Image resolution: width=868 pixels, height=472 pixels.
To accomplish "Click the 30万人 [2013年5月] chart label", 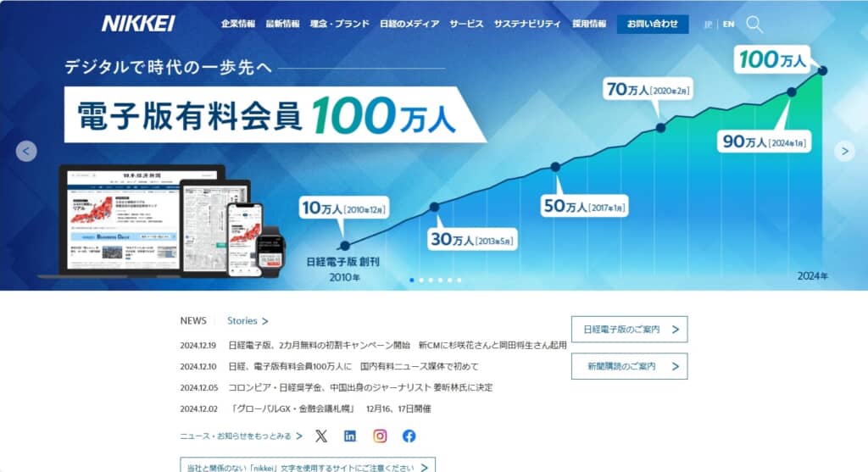I will [472, 239].
